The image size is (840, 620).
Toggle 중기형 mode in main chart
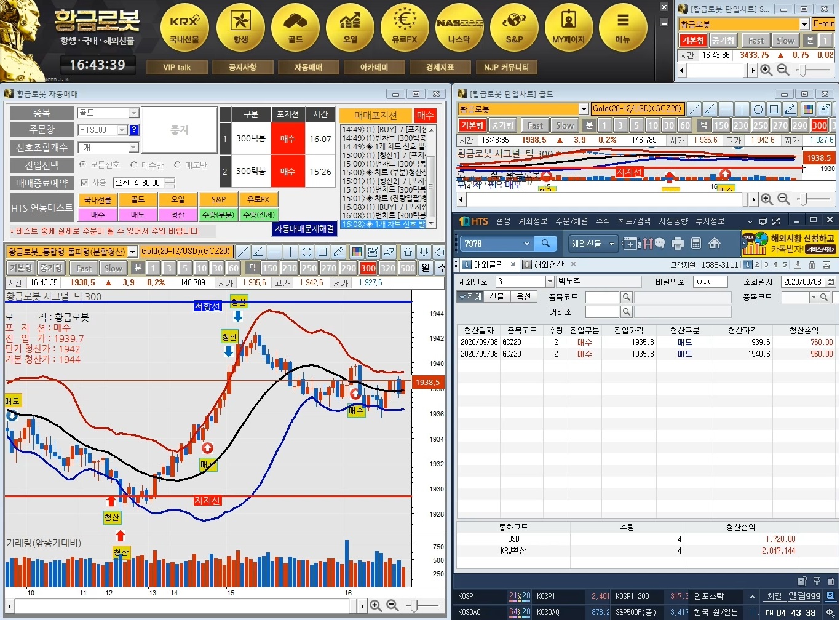pyautogui.click(x=51, y=268)
